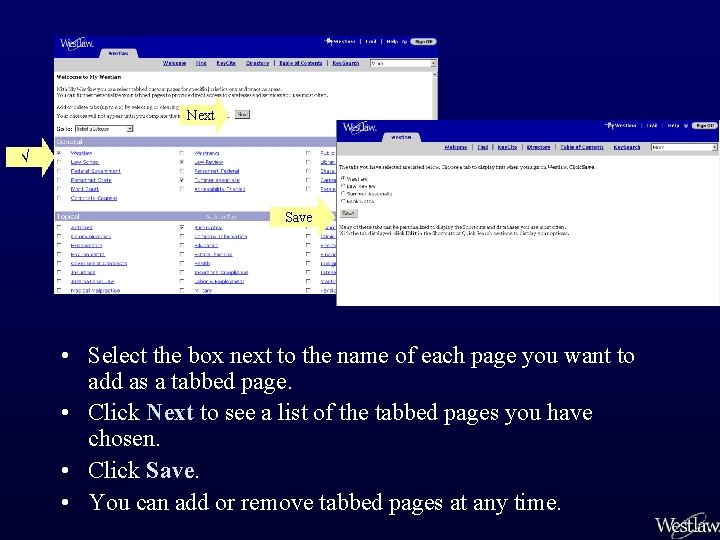Uncheck the Summer Associate checkbox

[182, 180]
